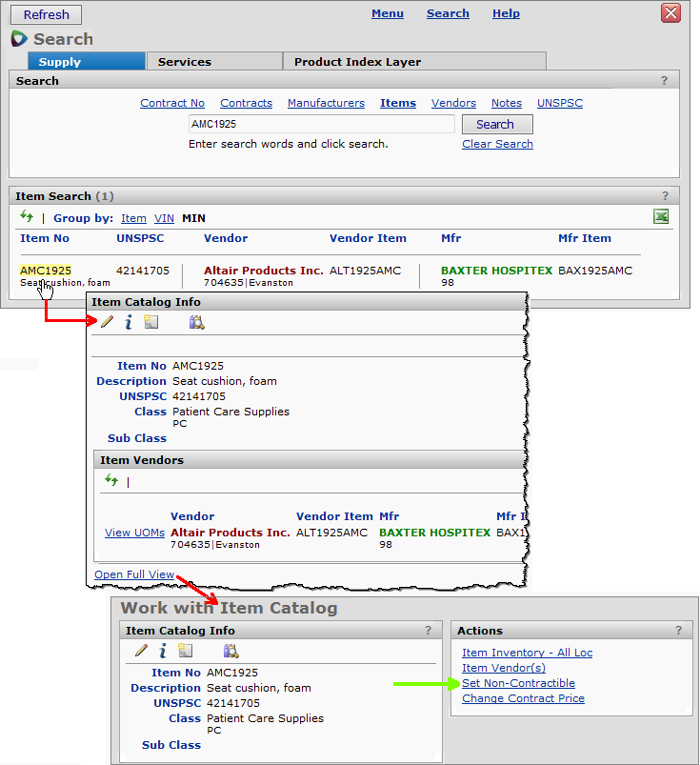Click the binoculars icon in Work with Item Catalog
This screenshot has width=700, height=765.
tap(230, 651)
